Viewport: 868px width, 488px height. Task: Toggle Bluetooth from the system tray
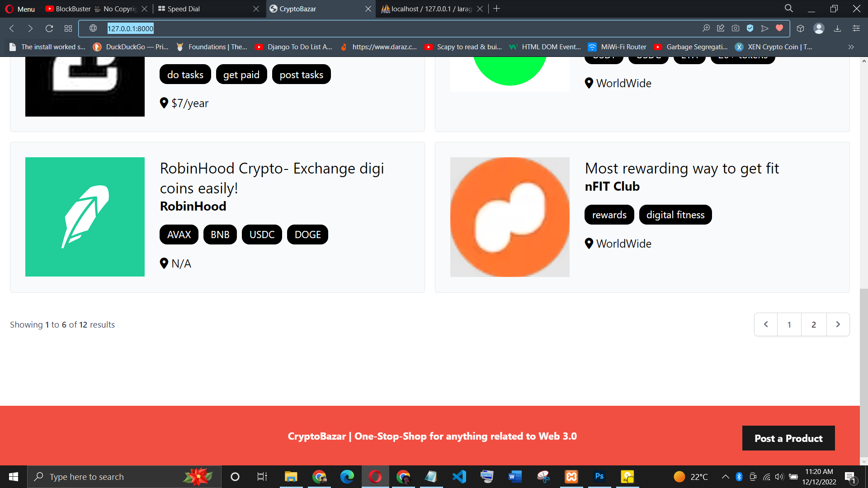coord(740,476)
